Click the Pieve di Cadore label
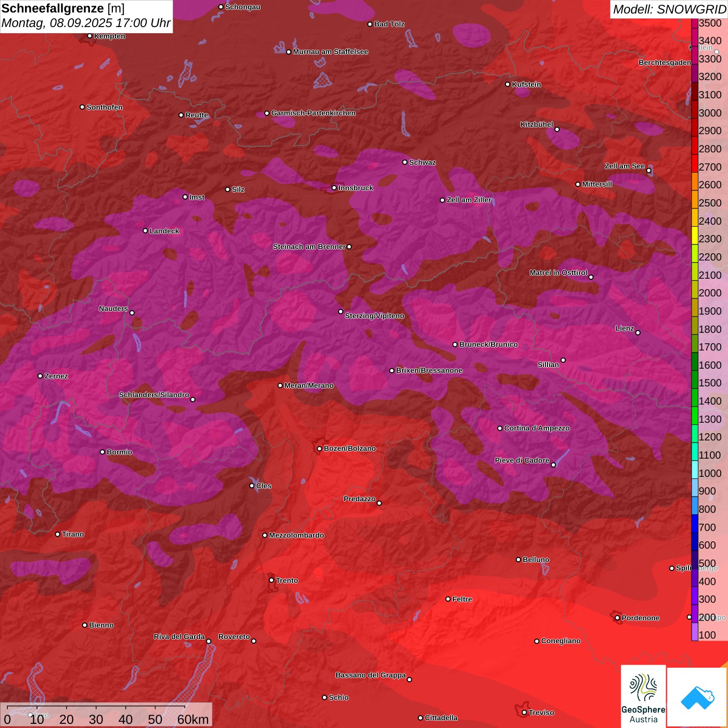The height and width of the screenshot is (728, 728). click(x=522, y=460)
